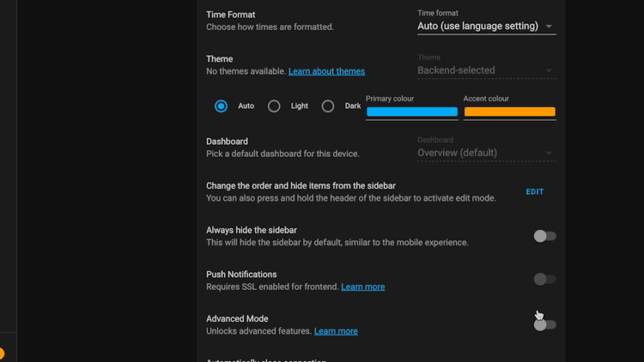Viewport: 644px width, 362px height.
Task: Click the 'Accent colour' label
Action: [x=486, y=99]
